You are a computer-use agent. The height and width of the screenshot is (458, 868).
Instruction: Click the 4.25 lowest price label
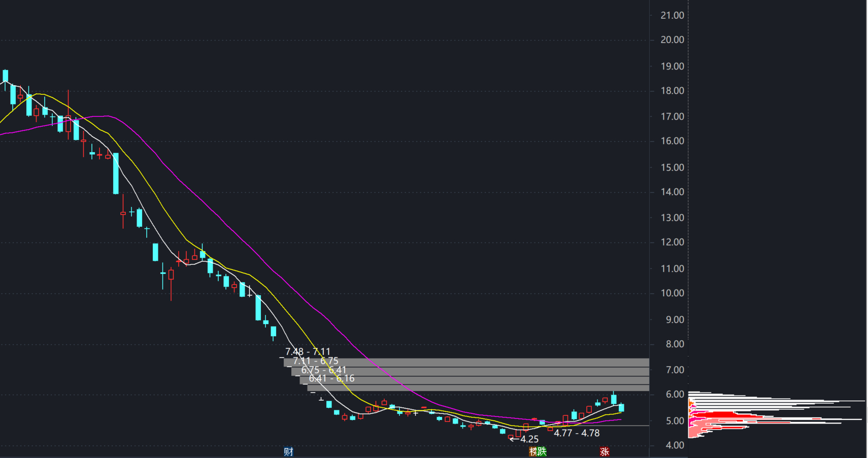(x=529, y=439)
